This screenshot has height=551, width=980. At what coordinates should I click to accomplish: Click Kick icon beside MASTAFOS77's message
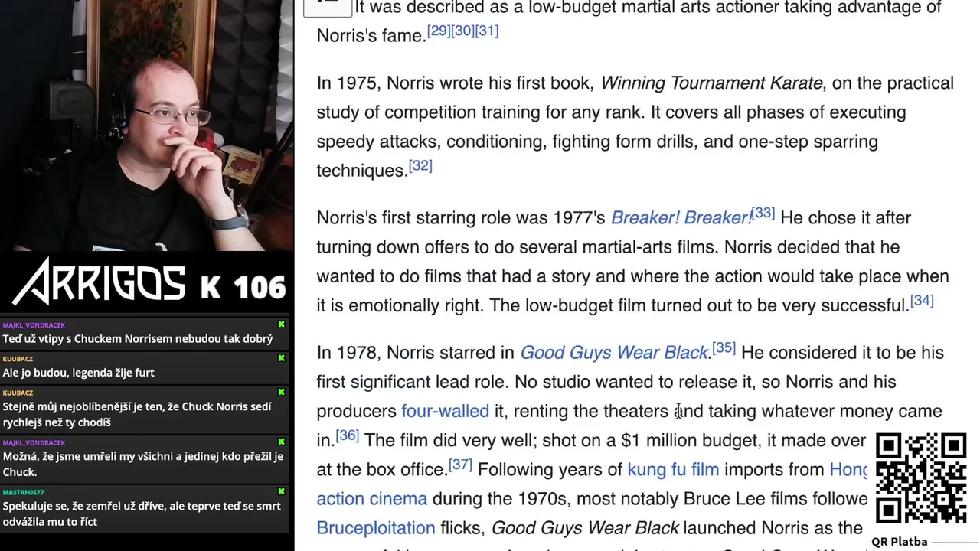(x=281, y=491)
